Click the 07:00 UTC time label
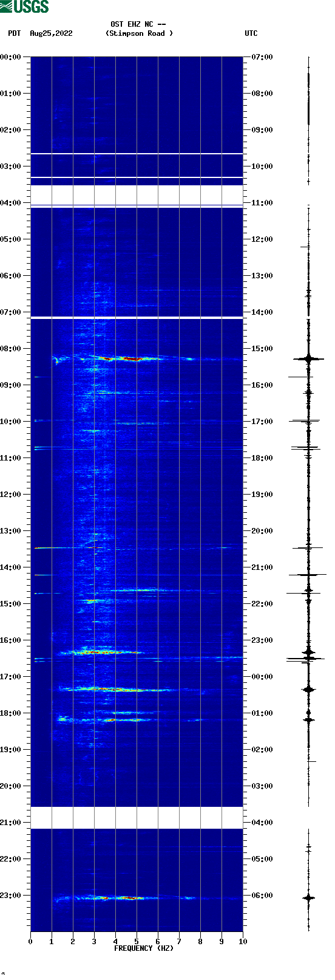 [x=262, y=57]
